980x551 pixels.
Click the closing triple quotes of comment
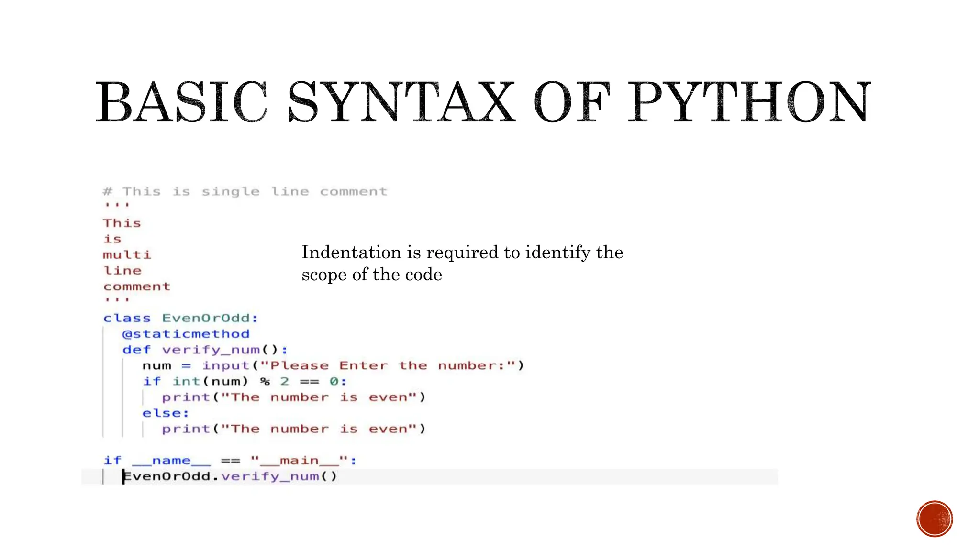(117, 300)
